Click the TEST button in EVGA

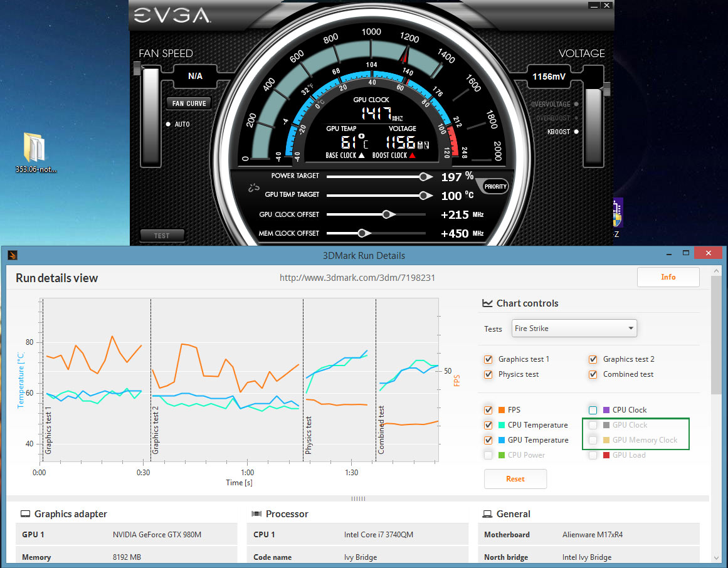tap(162, 236)
